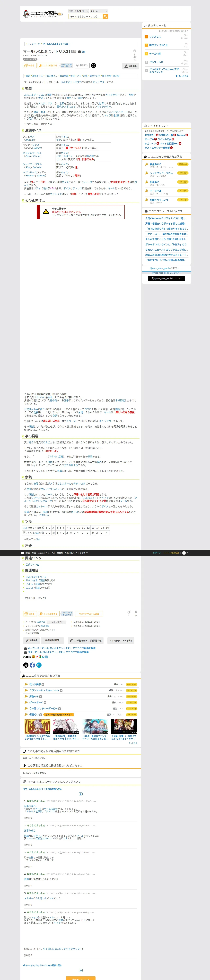Collapse the 連鎖ボイス section heading icon
The image size is (210, 980).
click(23, 131)
